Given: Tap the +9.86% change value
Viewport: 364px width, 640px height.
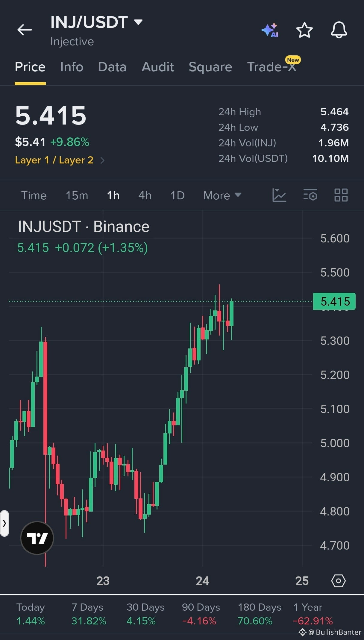Looking at the screenshot, I should (70, 142).
